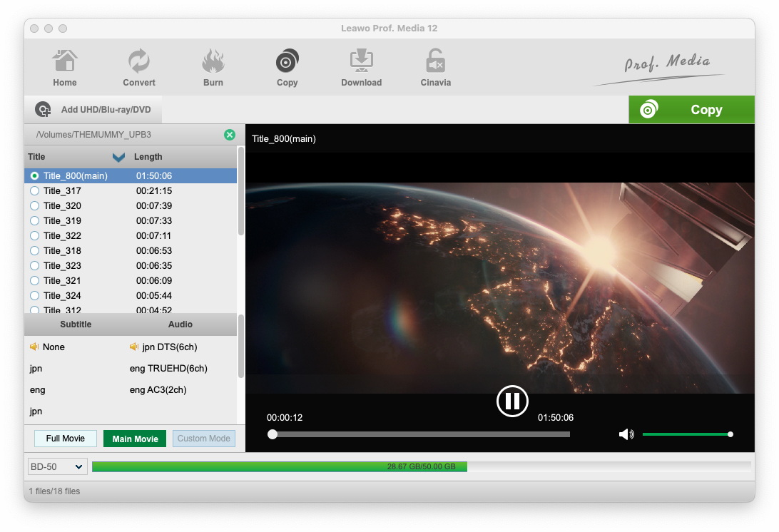Viewport: 779px width, 532px height.
Task: Click the Title_317 length 00:21:15
Action: tap(154, 190)
